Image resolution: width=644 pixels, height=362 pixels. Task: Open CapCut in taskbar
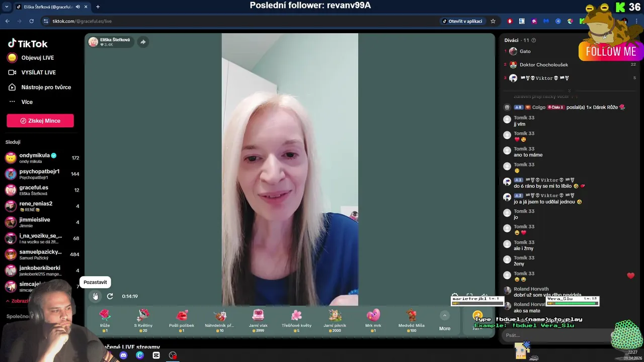point(156,355)
